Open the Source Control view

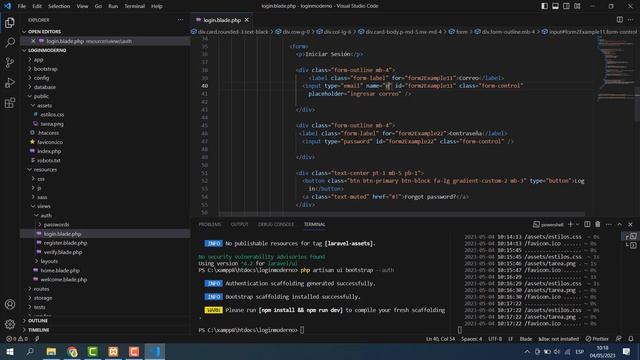coord(10,62)
